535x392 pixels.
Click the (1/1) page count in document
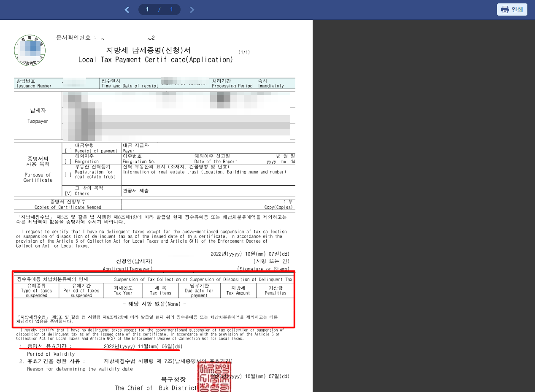[244, 52]
